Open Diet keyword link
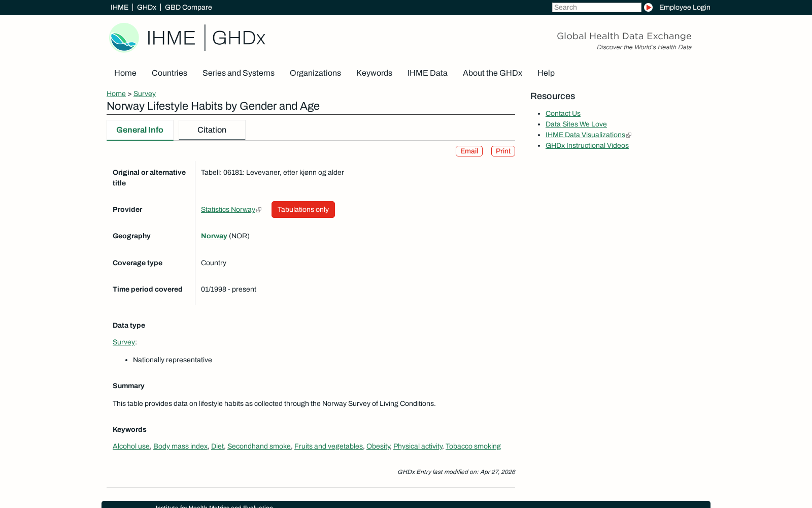The image size is (812, 508). click(x=217, y=447)
